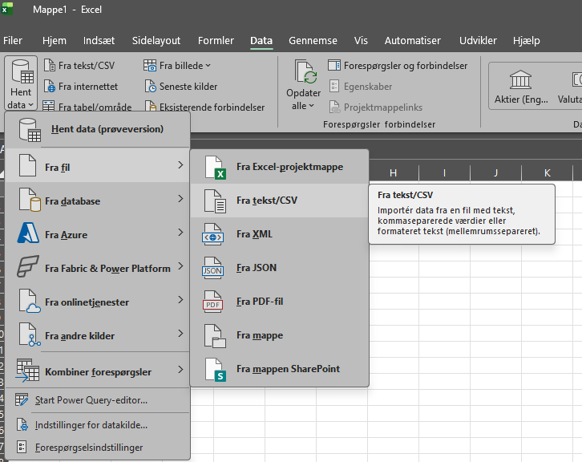The image size is (582, 462).
Task: Open Forespørgselsindstillinger menu entry
Action: pyautogui.click(x=98, y=448)
